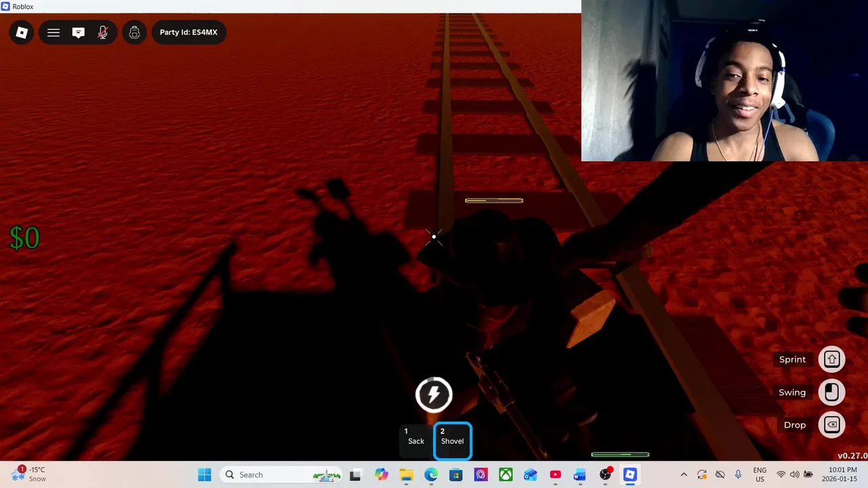This screenshot has width=868, height=488.
Task: Click the green bar near Drop
Action: click(x=620, y=455)
